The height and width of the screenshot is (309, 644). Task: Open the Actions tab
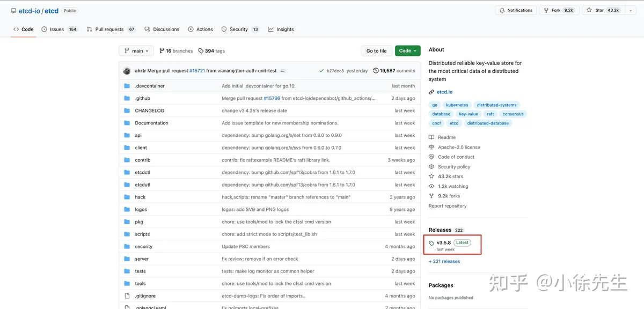[200, 30]
